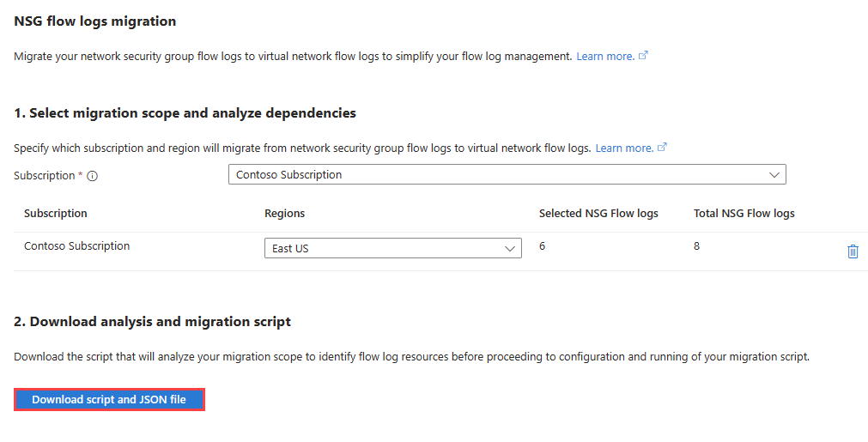The image size is (868, 442).
Task: Click the Download script and JSON file button
Action: point(109,399)
